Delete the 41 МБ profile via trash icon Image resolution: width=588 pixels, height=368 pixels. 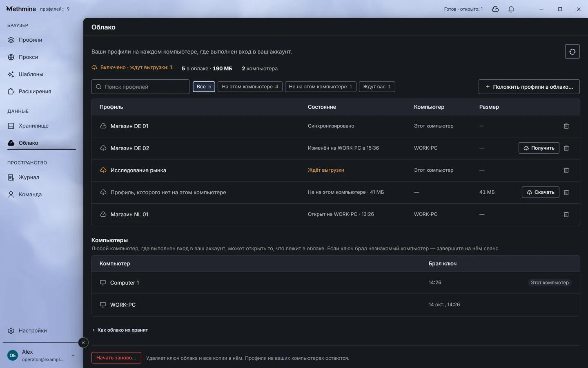click(x=566, y=192)
